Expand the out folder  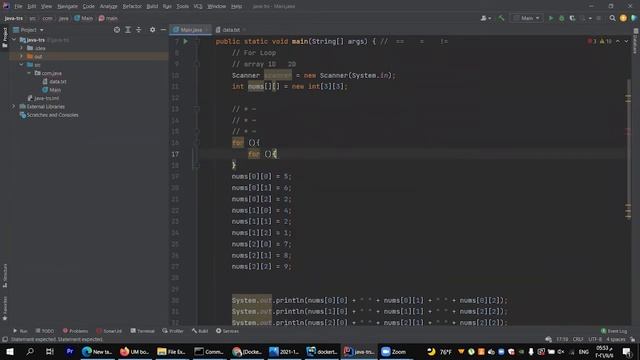pyautogui.click(x=22, y=56)
